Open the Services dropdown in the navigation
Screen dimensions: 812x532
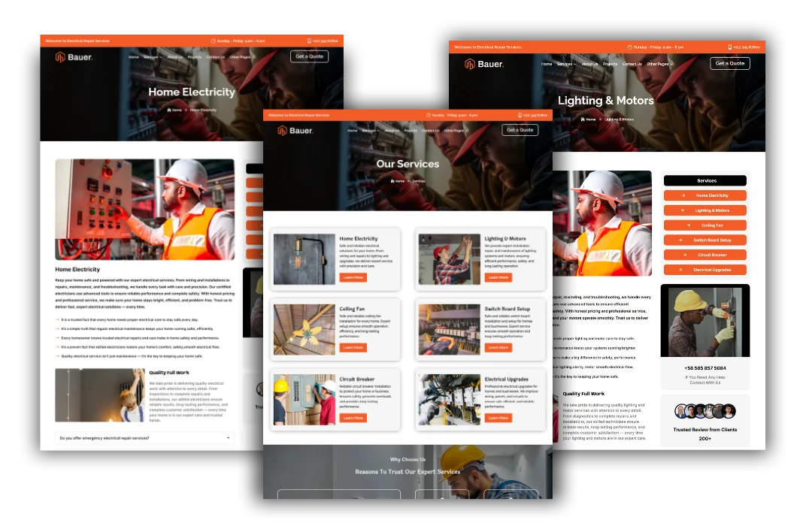pos(368,130)
